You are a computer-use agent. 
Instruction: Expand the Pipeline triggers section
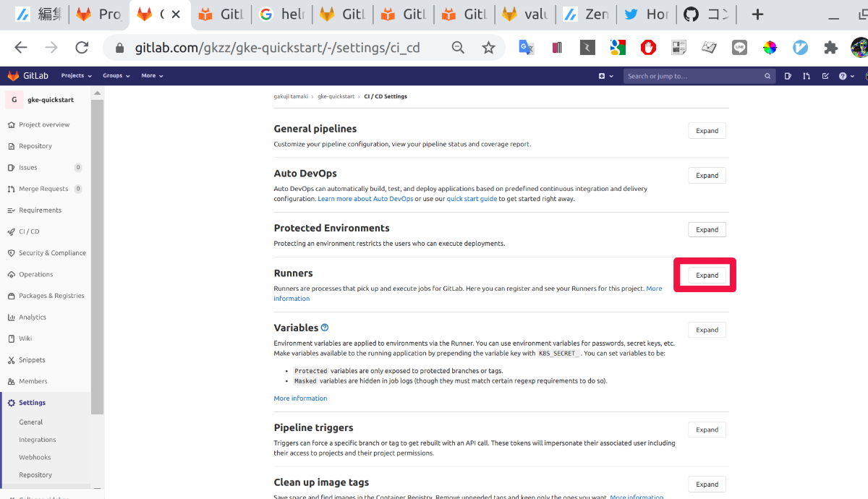coord(707,430)
